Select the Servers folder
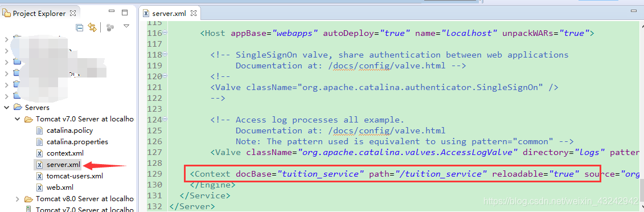 37,108
